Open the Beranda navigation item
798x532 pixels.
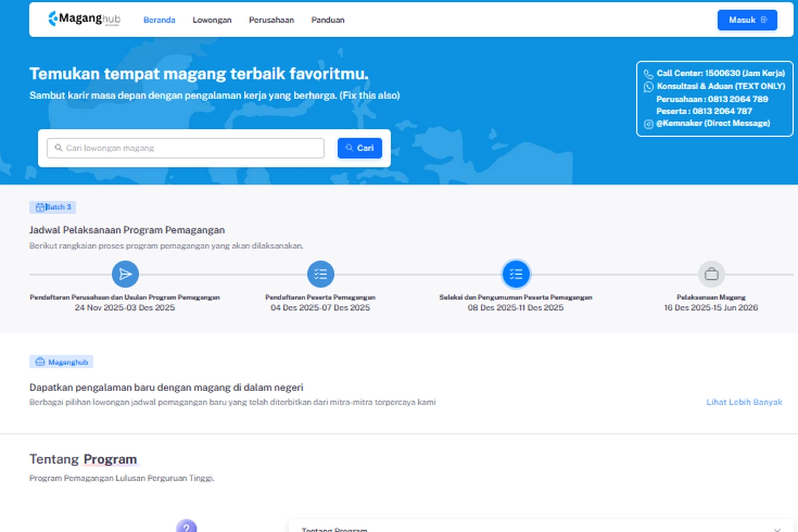(x=159, y=20)
